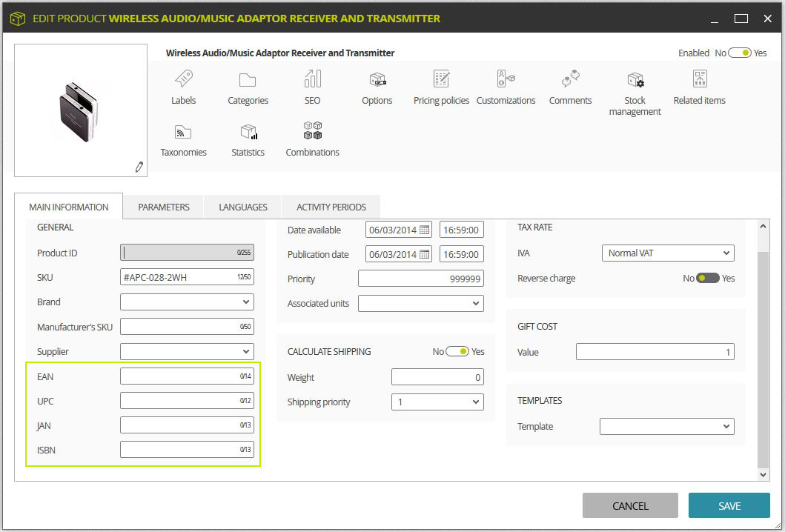This screenshot has width=785, height=532.
Task: Open the Labels section icon
Action: coord(183,79)
